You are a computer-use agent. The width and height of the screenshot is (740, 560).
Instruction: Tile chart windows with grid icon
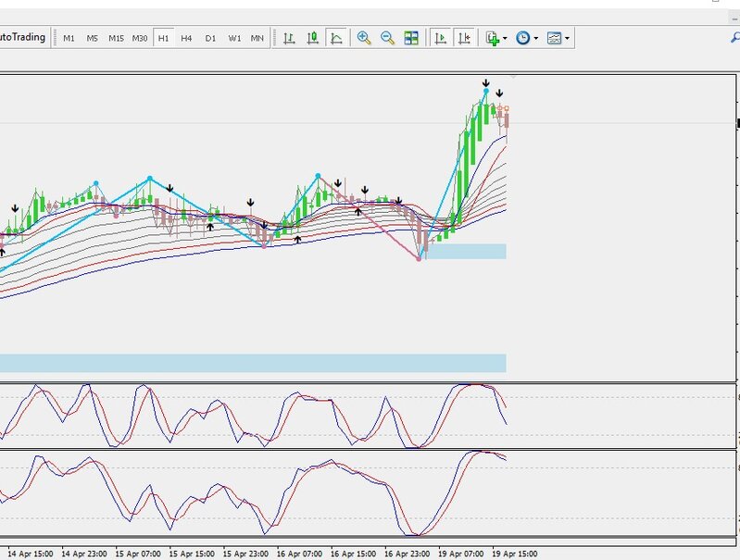411,38
